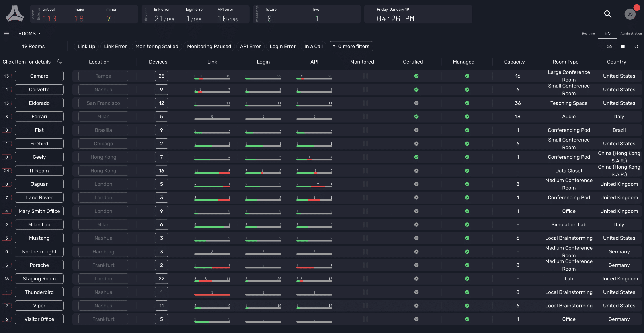Click the Monitored pause toggle for Camaro row
This screenshot has height=333, width=644.
(x=365, y=76)
